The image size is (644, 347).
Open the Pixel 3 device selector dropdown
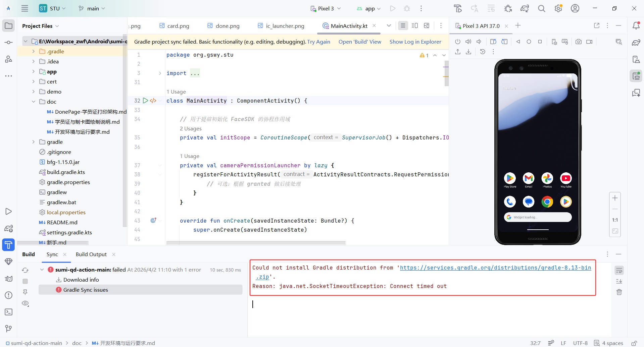[326, 8]
